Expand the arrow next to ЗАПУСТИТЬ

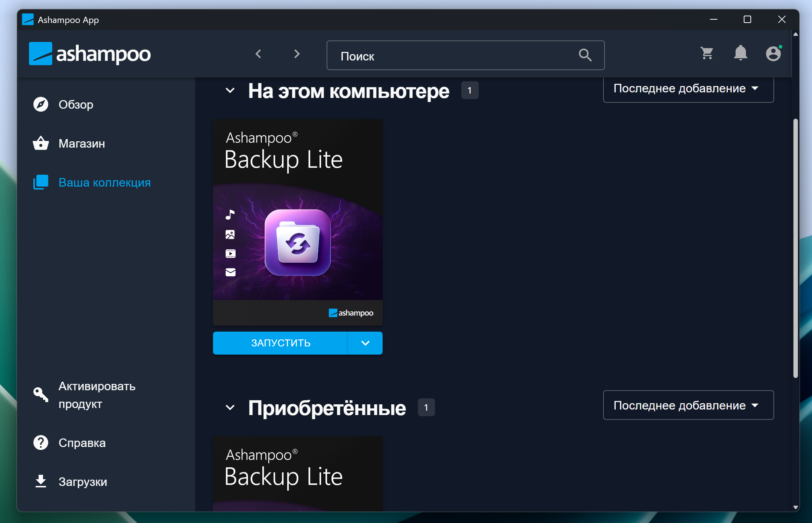click(365, 343)
